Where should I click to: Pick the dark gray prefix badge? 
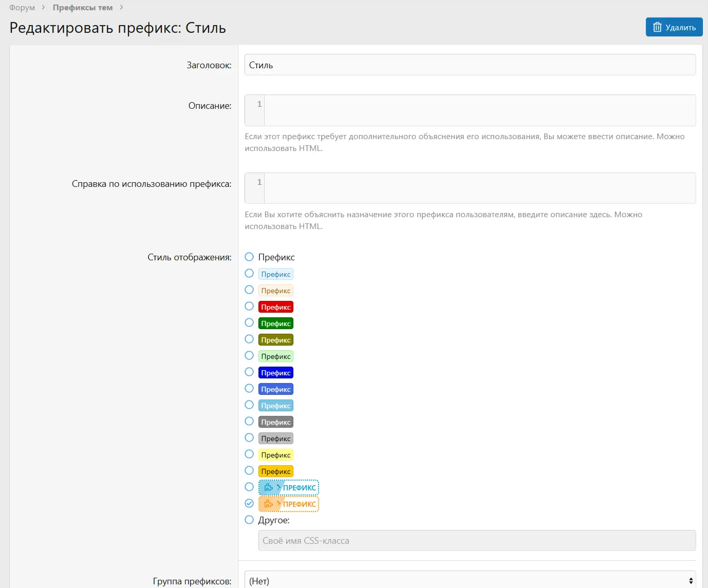click(275, 422)
